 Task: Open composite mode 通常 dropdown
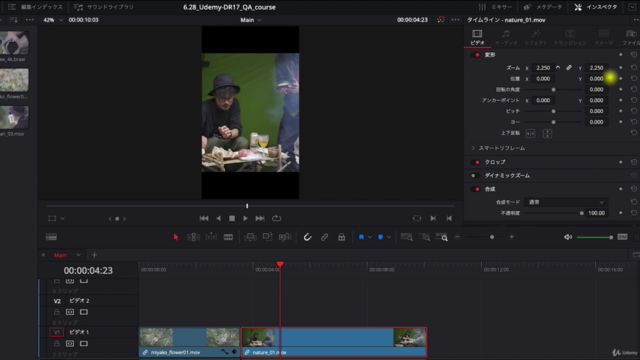click(x=566, y=202)
